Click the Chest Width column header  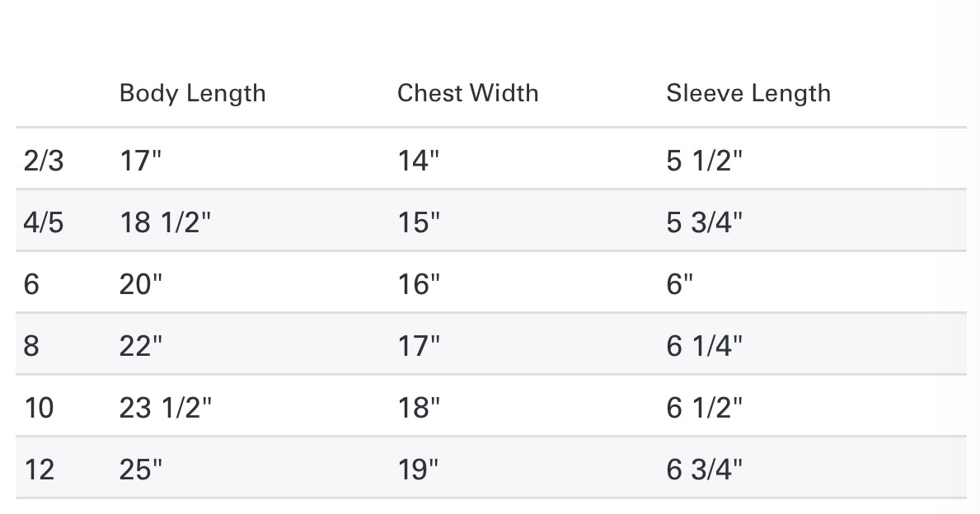(x=467, y=93)
